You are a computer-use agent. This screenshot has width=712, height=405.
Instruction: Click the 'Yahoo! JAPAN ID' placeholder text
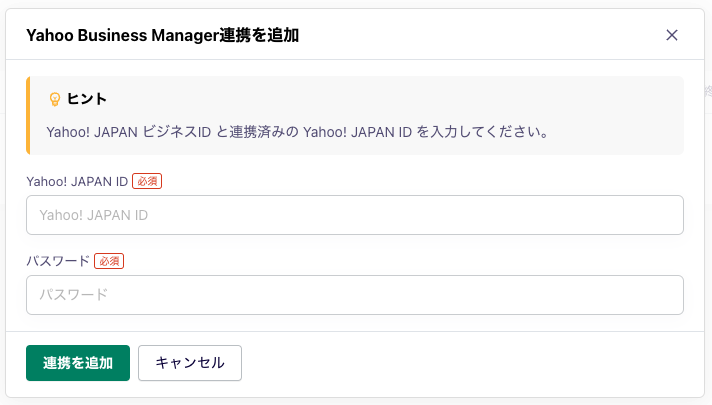click(93, 215)
